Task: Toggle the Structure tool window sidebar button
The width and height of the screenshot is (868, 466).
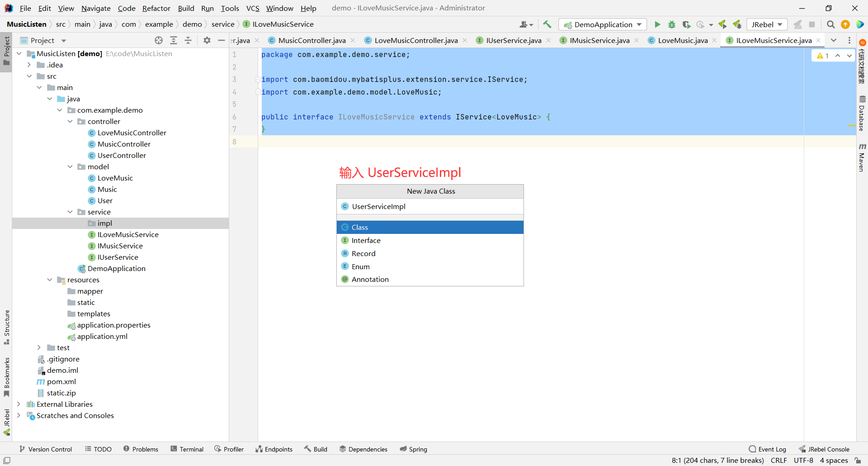Action: (x=6, y=327)
